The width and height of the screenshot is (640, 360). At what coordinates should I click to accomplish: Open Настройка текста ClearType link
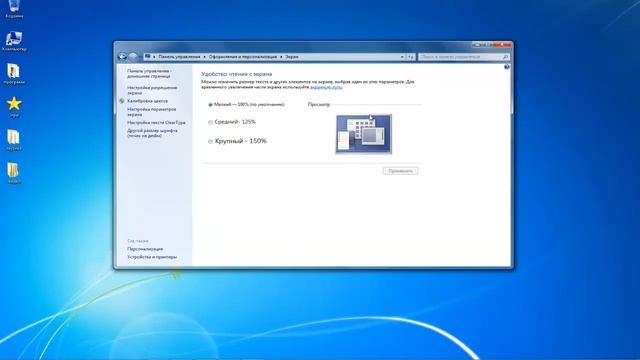coord(156,122)
